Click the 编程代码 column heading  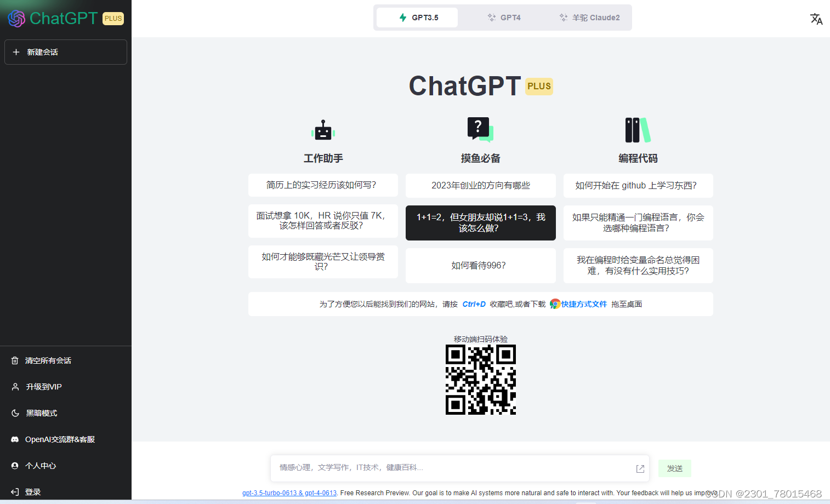(638, 158)
